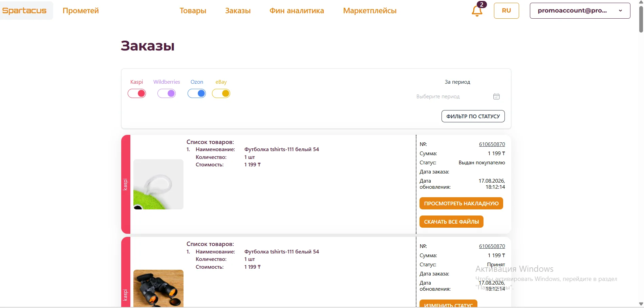The height and width of the screenshot is (308, 644).
Task: Toggle the Ozon marketplace switch
Action: tap(197, 94)
